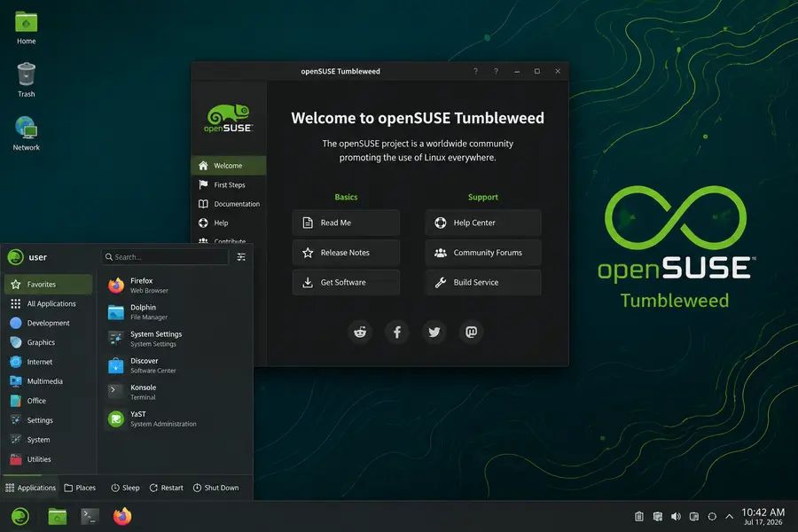Click the Read Me button
The image size is (798, 532).
point(346,223)
